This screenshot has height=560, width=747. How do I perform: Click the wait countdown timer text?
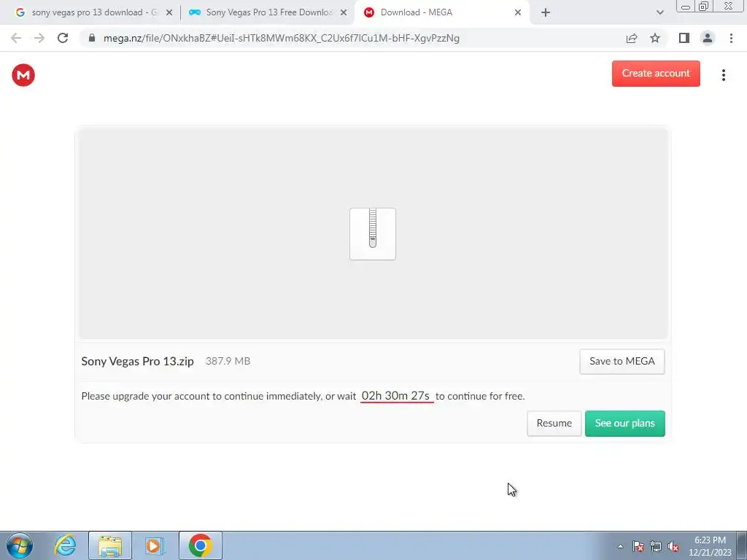tap(396, 396)
